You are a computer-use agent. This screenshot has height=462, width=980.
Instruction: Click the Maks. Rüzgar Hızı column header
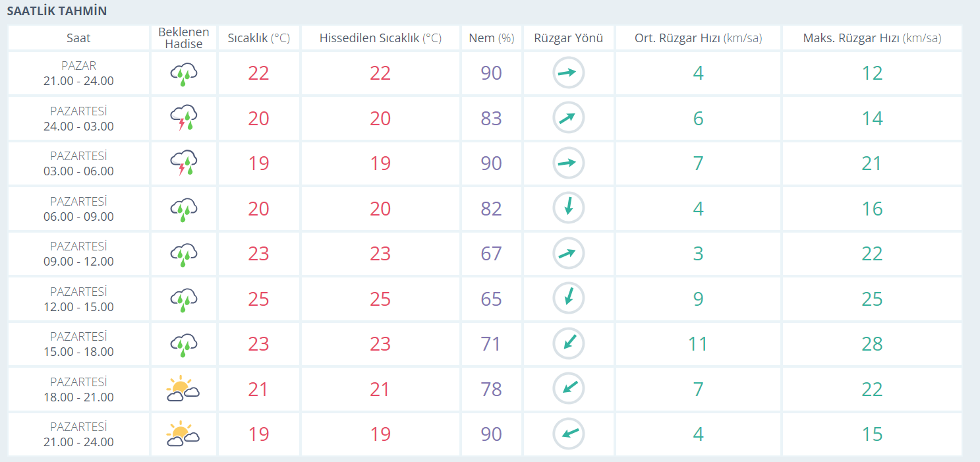(x=872, y=38)
